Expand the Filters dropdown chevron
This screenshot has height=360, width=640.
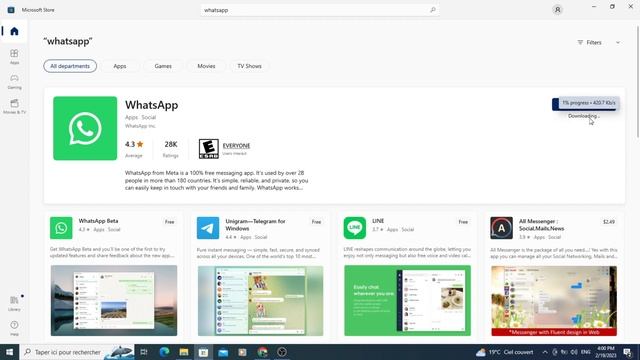tap(618, 42)
